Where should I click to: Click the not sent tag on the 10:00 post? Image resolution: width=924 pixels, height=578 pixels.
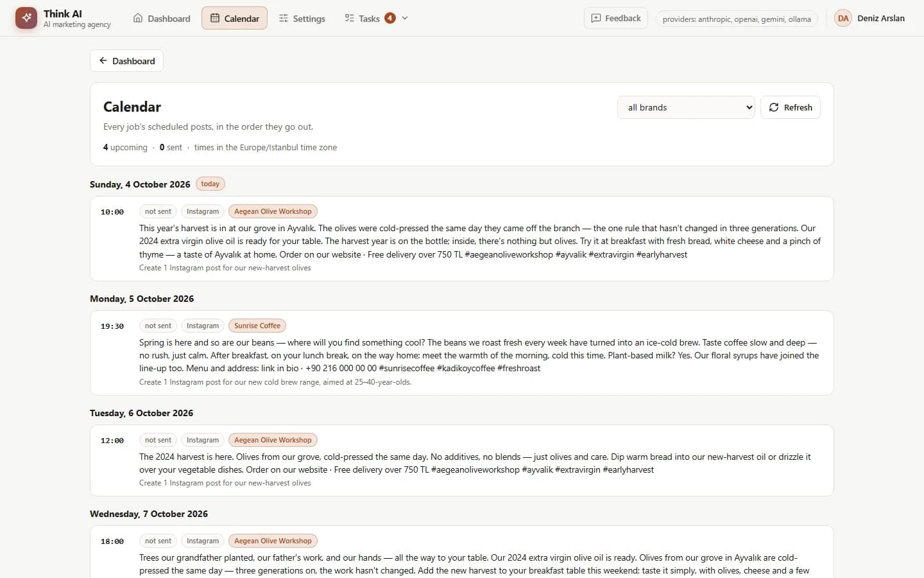(x=158, y=211)
